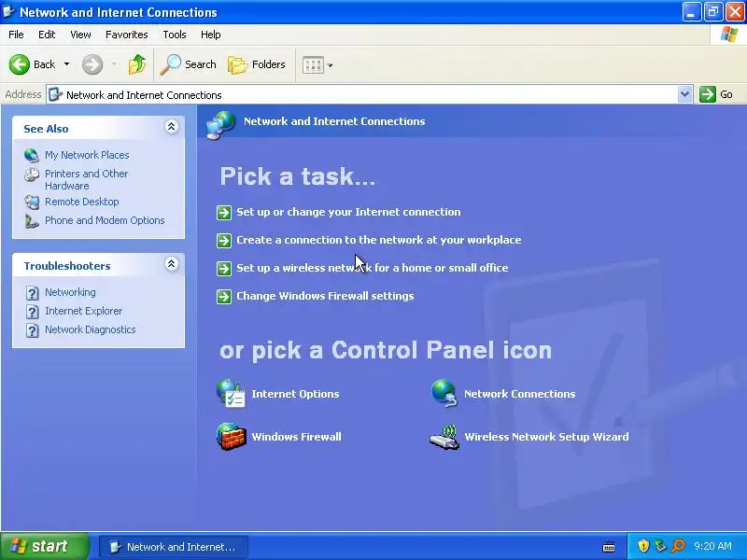Open the Help menu
Screen dimensions: 747x560
click(211, 35)
